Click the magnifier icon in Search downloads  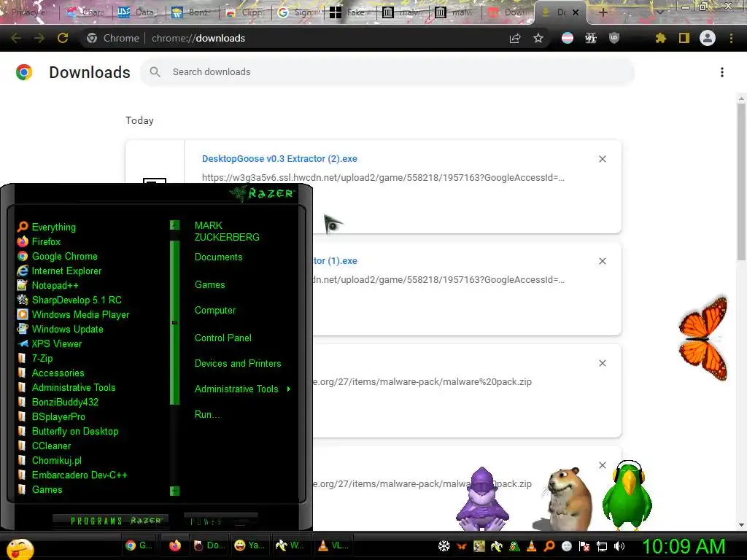(x=155, y=72)
